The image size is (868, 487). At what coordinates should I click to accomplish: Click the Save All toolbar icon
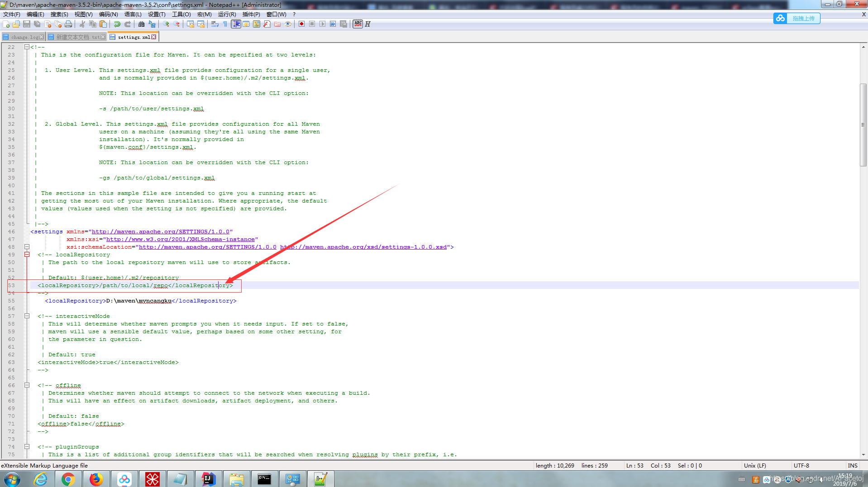37,24
